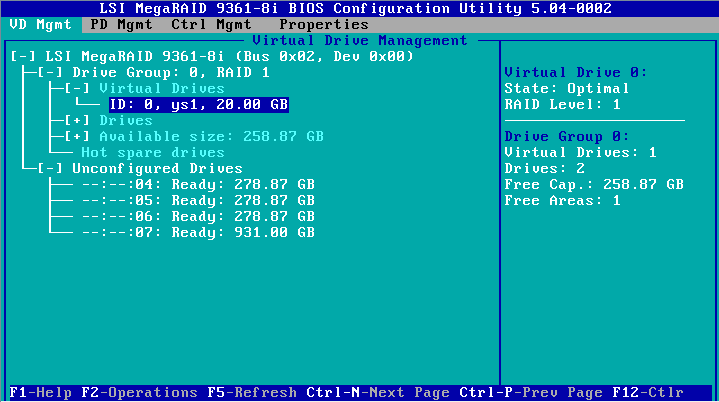Click the Virtual Drives: 1 info text

[x=581, y=153]
